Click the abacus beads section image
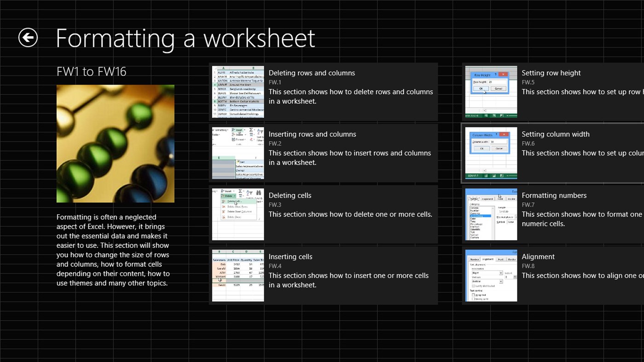The image size is (644, 362). [x=115, y=144]
